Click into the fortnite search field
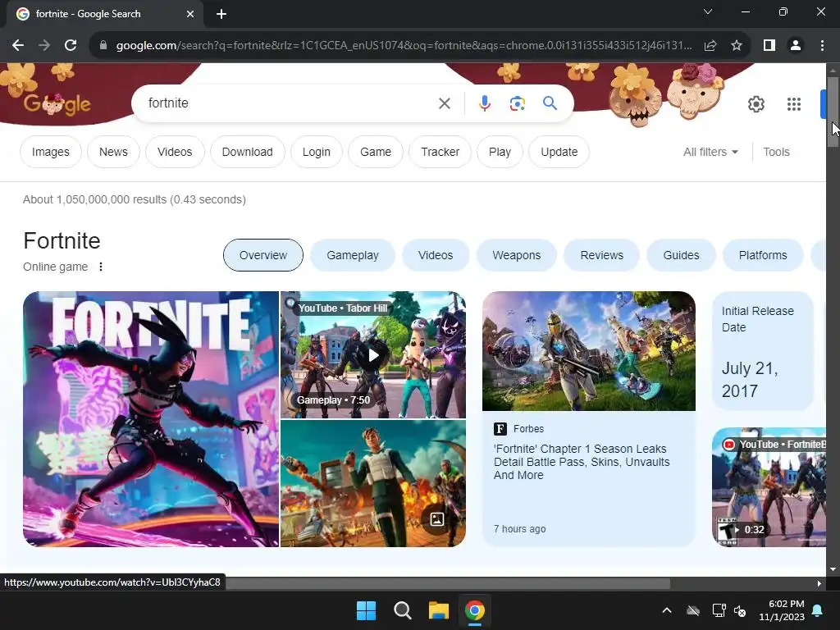The width and height of the screenshot is (840, 630). click(290, 103)
